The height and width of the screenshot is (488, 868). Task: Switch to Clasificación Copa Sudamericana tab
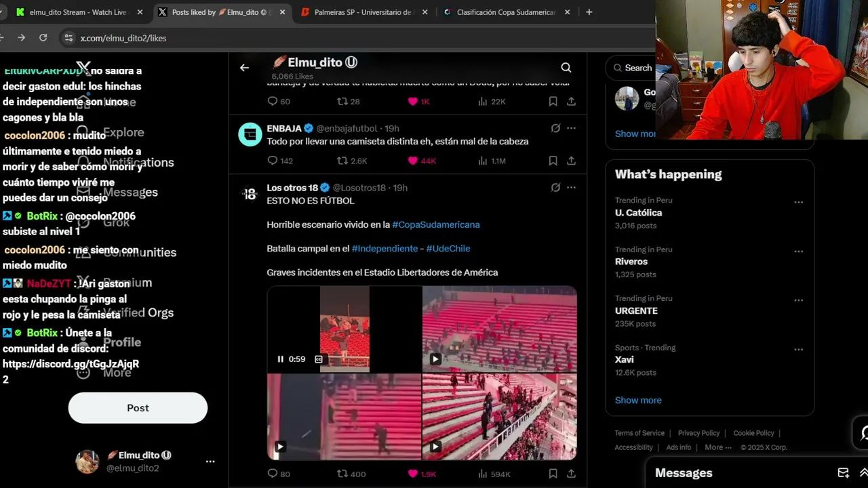pos(506,12)
